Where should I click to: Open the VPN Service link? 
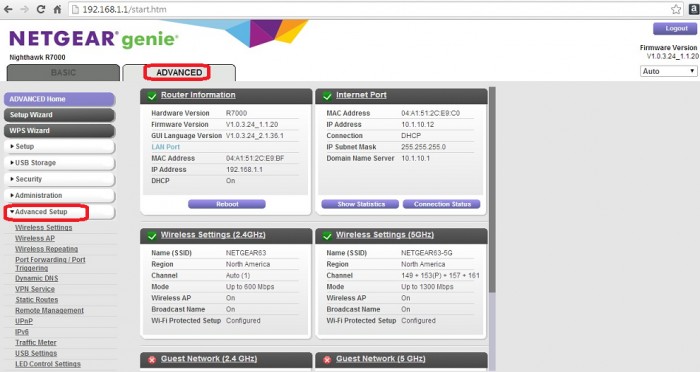(x=35, y=289)
